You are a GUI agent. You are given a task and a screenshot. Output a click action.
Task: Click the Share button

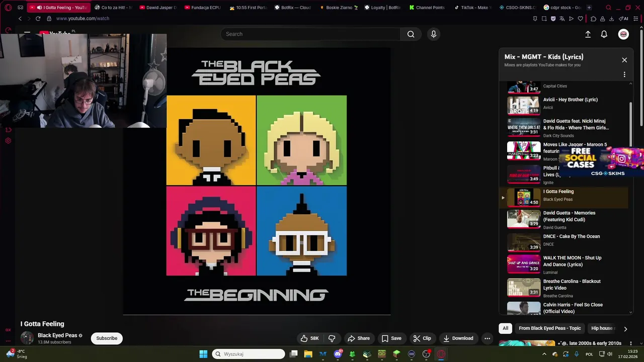pyautogui.click(x=359, y=338)
